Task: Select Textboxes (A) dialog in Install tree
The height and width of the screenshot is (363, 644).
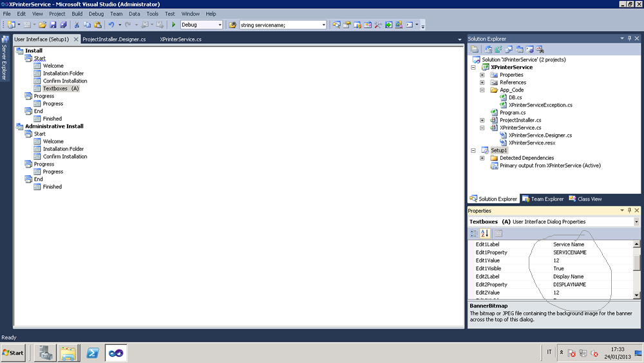Action: (61, 88)
